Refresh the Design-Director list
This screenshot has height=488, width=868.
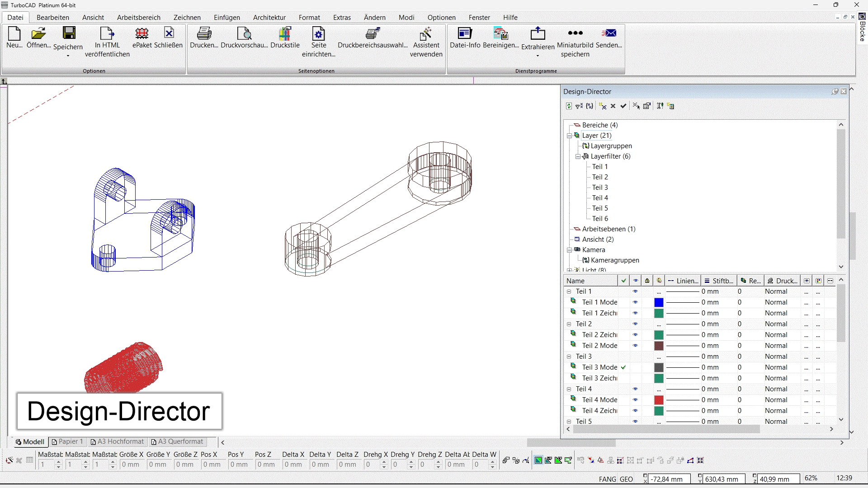pos(569,106)
